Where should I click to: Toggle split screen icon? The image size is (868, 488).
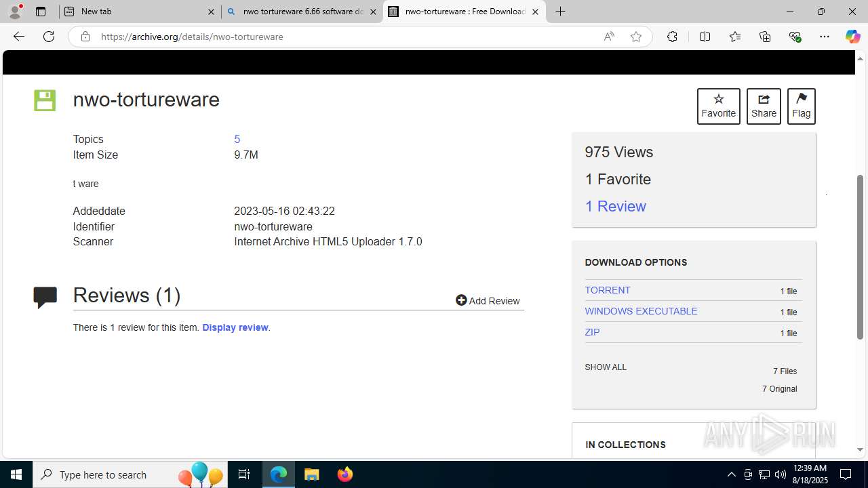pos(705,37)
